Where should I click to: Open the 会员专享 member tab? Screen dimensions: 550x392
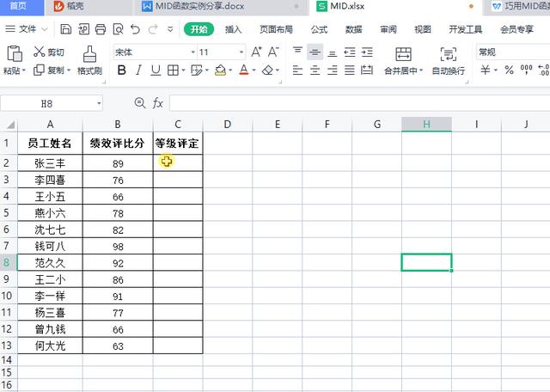click(517, 29)
